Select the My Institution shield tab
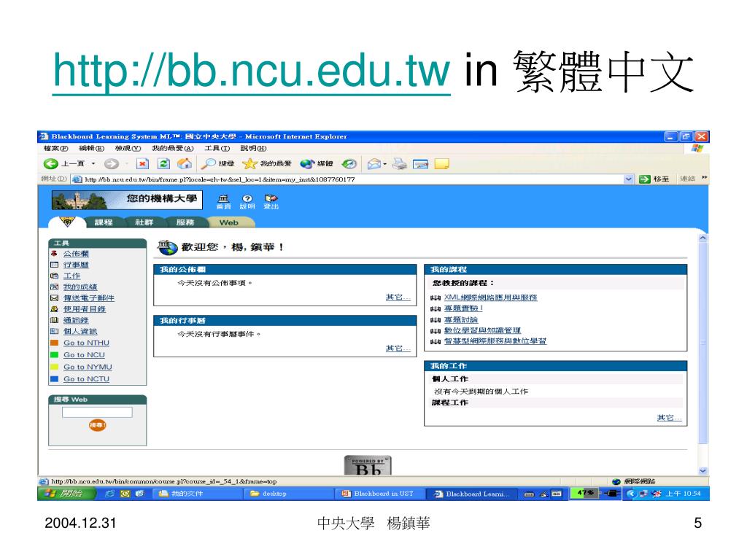Image resolution: width=747 pixels, height=560 pixels. pos(67,222)
